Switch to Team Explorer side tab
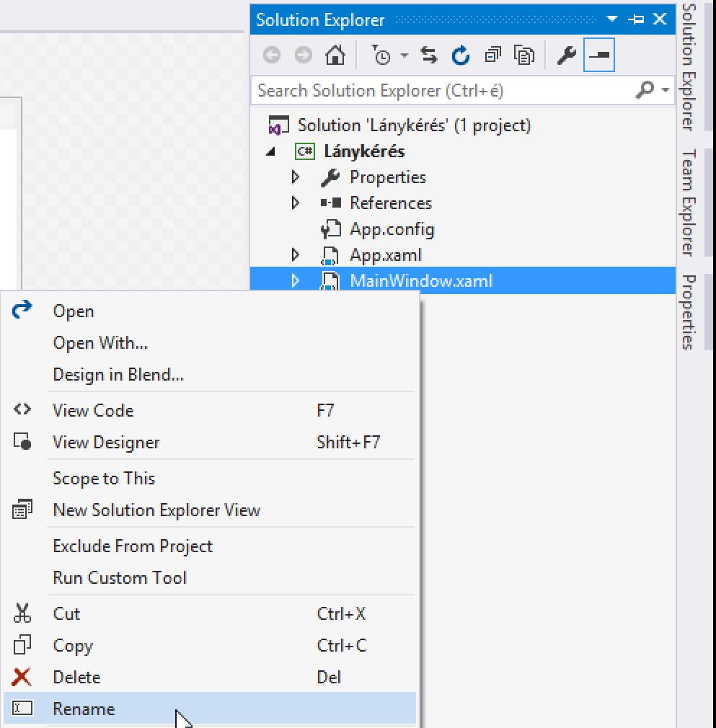This screenshot has height=728, width=716. click(689, 203)
